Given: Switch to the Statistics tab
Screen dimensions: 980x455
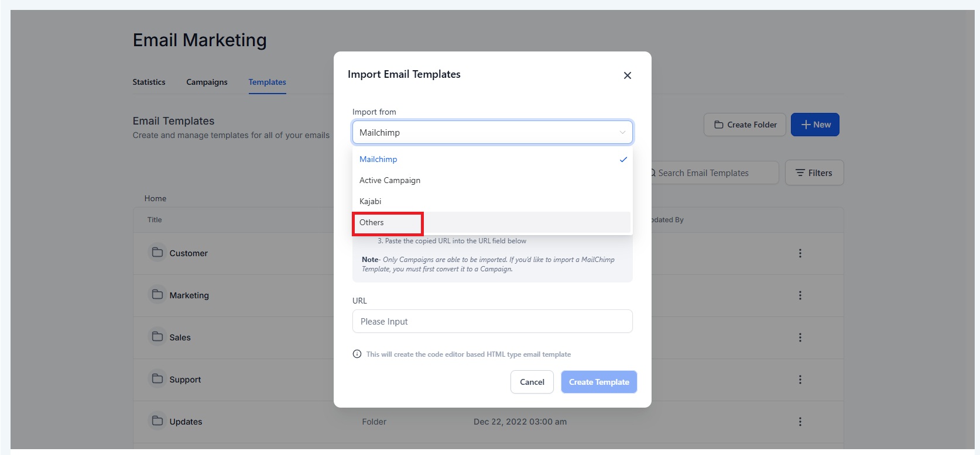Looking at the screenshot, I should click(149, 82).
